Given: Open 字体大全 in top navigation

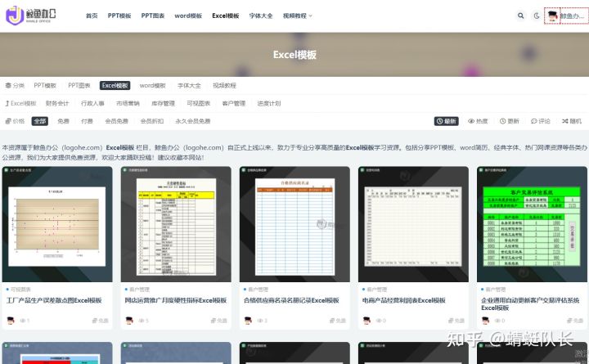Looking at the screenshot, I should 261,16.
